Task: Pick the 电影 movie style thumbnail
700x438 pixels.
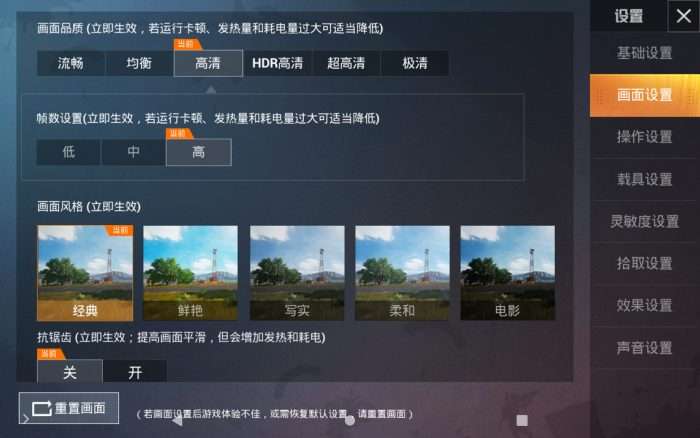Action: click(x=508, y=273)
